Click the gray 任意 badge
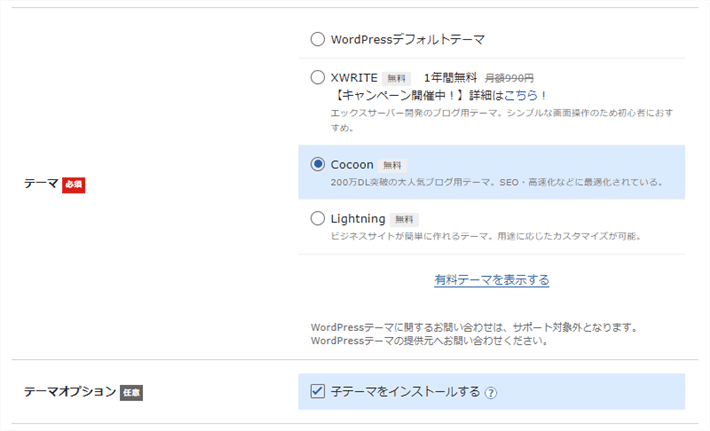710x431 pixels. tap(131, 393)
